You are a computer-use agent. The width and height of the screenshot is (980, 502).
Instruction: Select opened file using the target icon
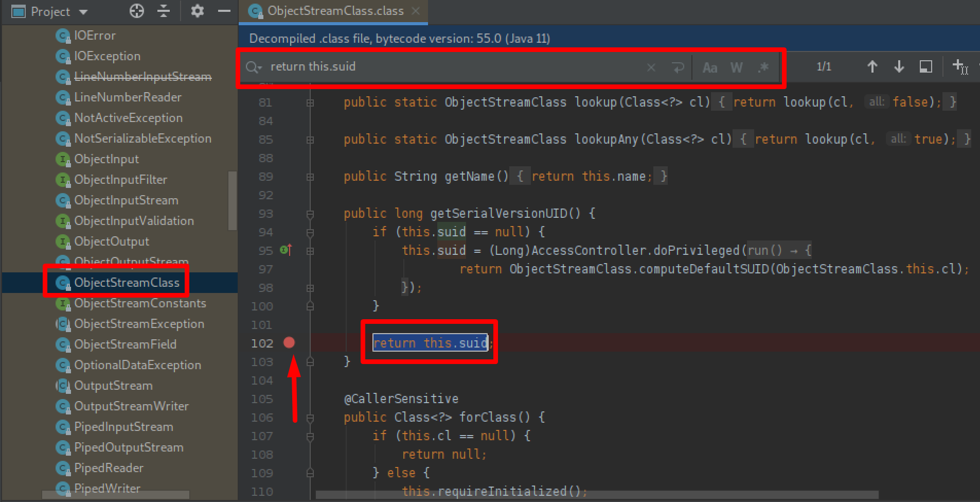[136, 11]
